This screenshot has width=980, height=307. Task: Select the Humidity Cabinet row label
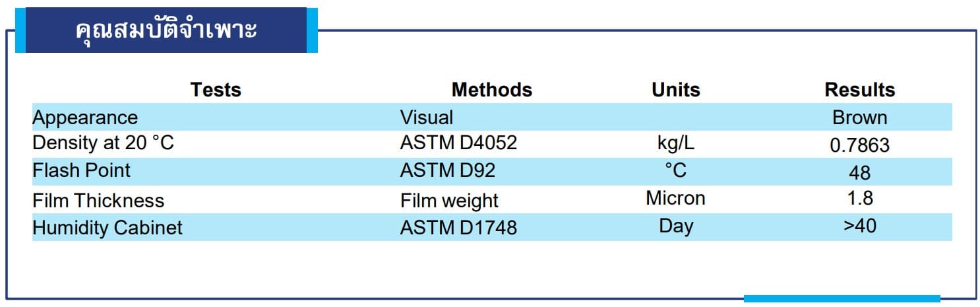(107, 228)
